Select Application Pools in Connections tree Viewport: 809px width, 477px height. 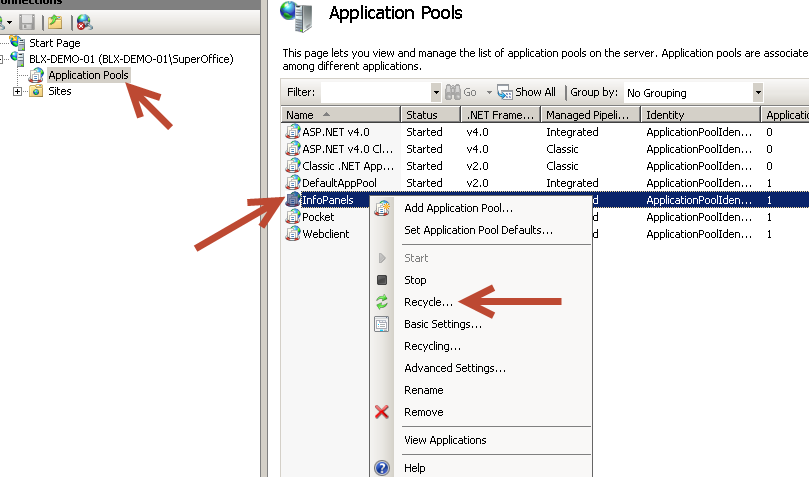pyautogui.click(x=88, y=75)
